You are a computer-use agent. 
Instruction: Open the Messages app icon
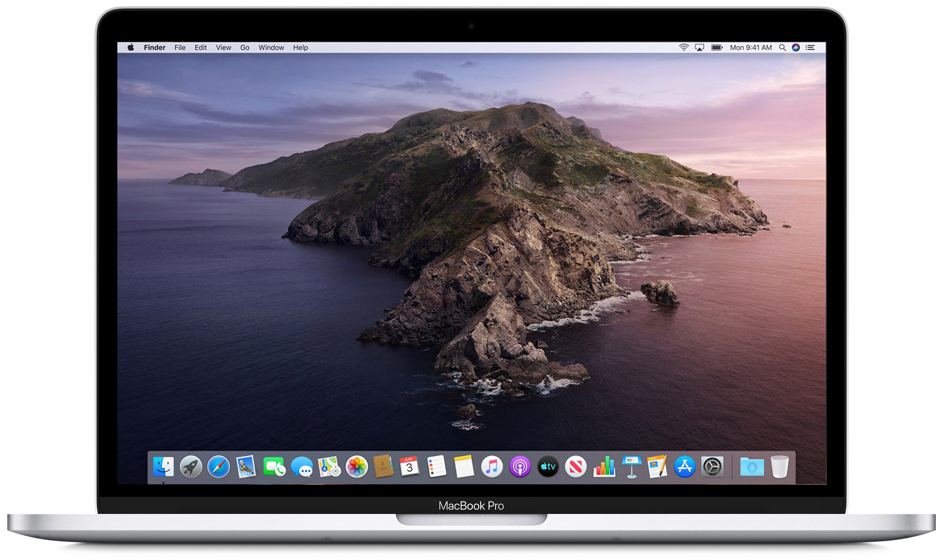(x=302, y=467)
